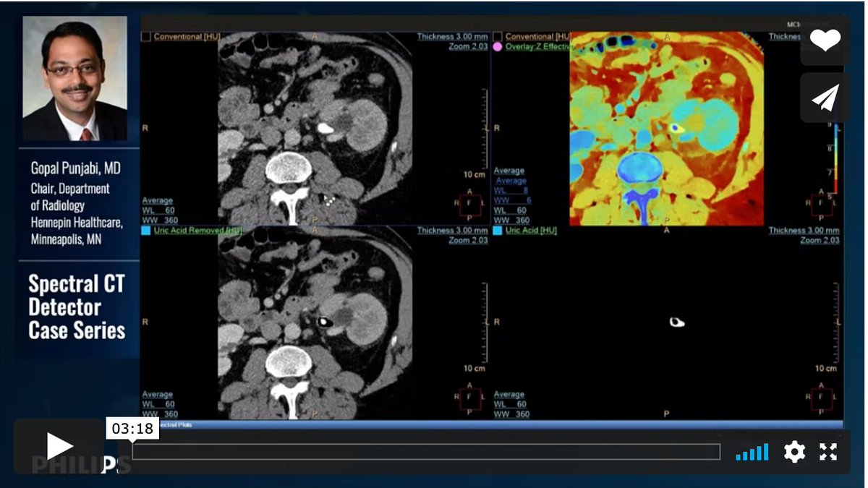
Task: Click WW 360 in the Conventional pane
Action: pyautogui.click(x=160, y=221)
